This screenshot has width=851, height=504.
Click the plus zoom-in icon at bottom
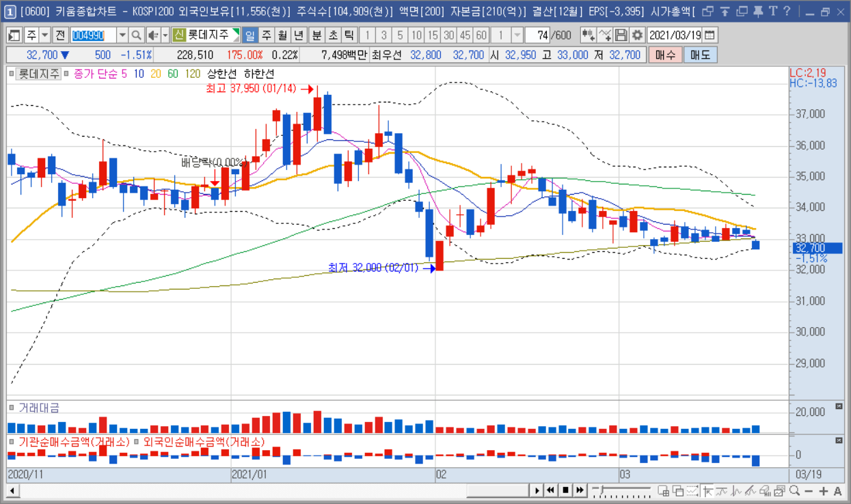(x=824, y=490)
